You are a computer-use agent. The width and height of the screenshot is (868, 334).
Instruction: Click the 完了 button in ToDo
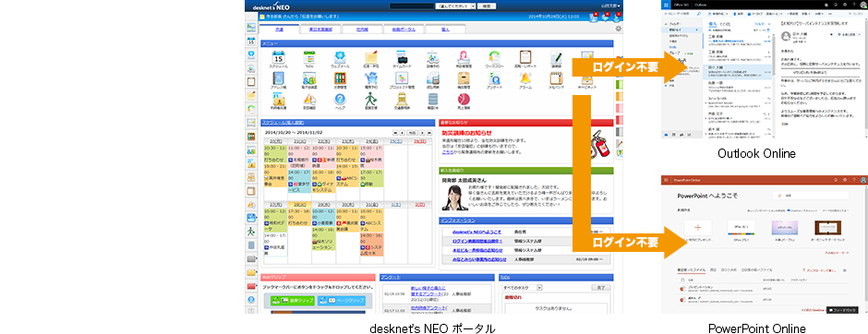point(600,288)
